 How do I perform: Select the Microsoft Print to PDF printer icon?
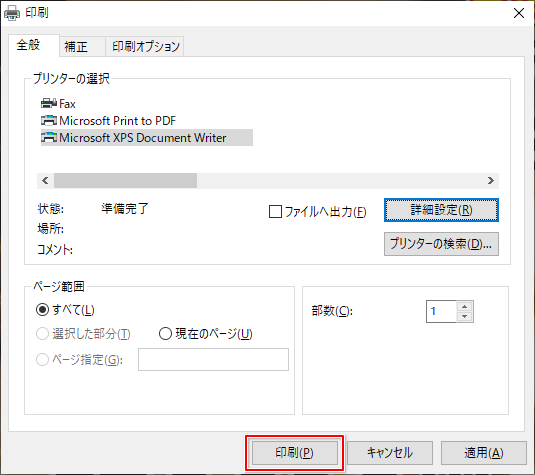coord(49,120)
